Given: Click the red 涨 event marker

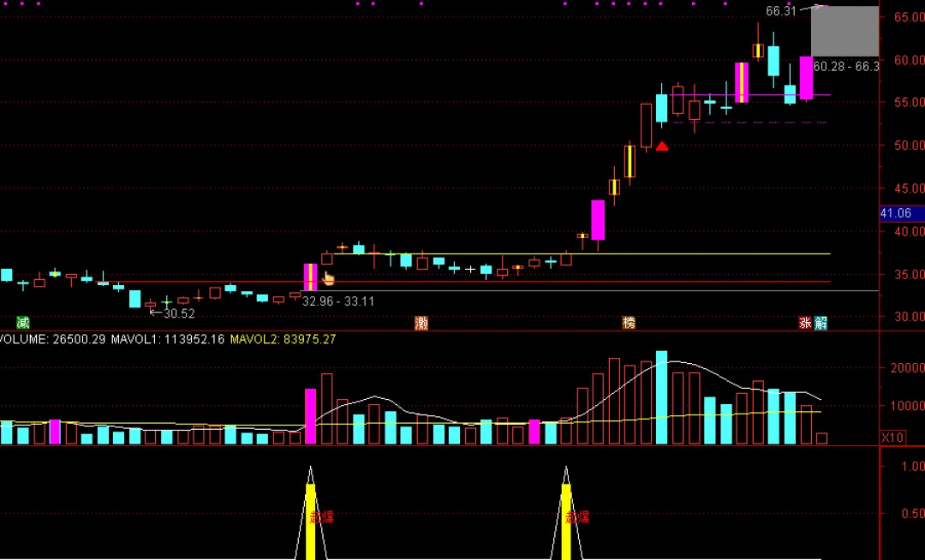Looking at the screenshot, I should (x=805, y=323).
